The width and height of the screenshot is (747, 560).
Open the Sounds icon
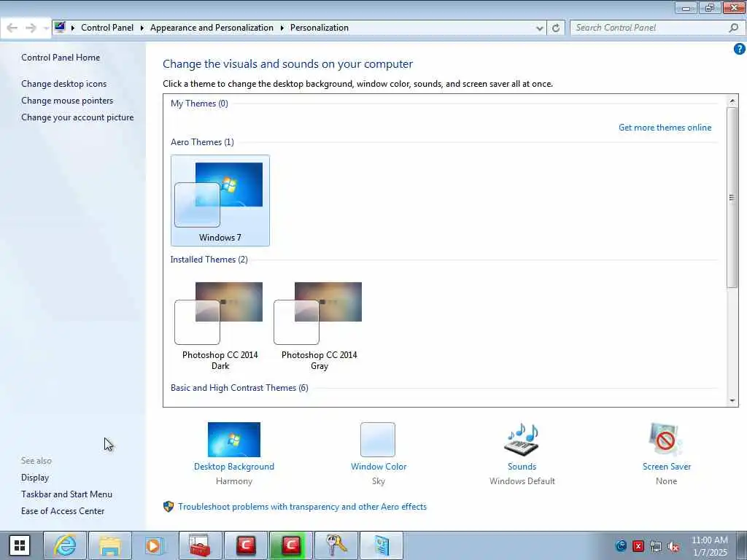tap(522, 439)
